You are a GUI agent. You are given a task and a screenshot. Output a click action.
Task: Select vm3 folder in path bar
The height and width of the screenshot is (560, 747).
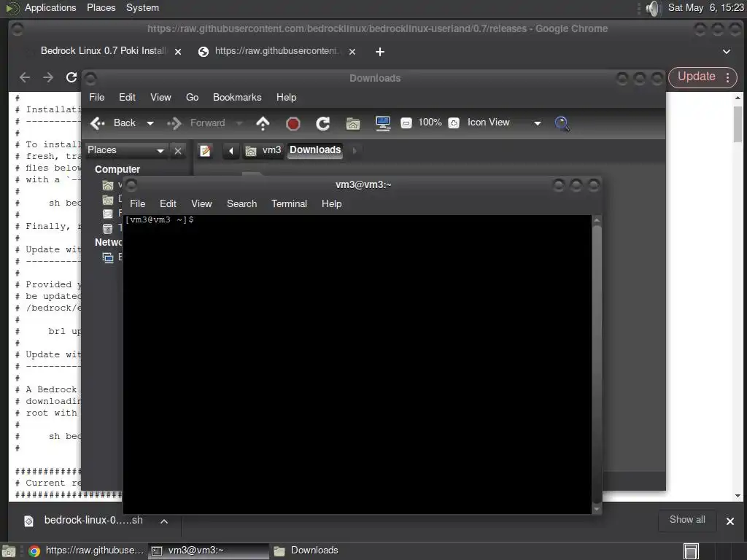(x=263, y=150)
